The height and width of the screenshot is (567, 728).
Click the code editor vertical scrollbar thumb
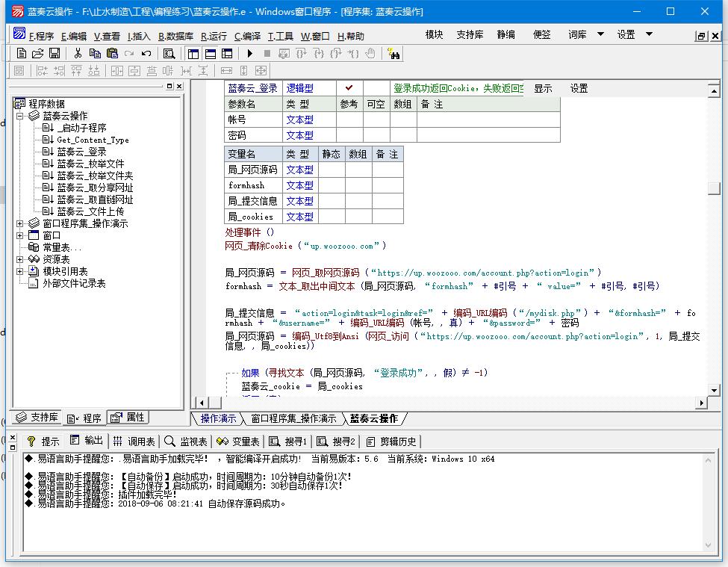[714, 188]
